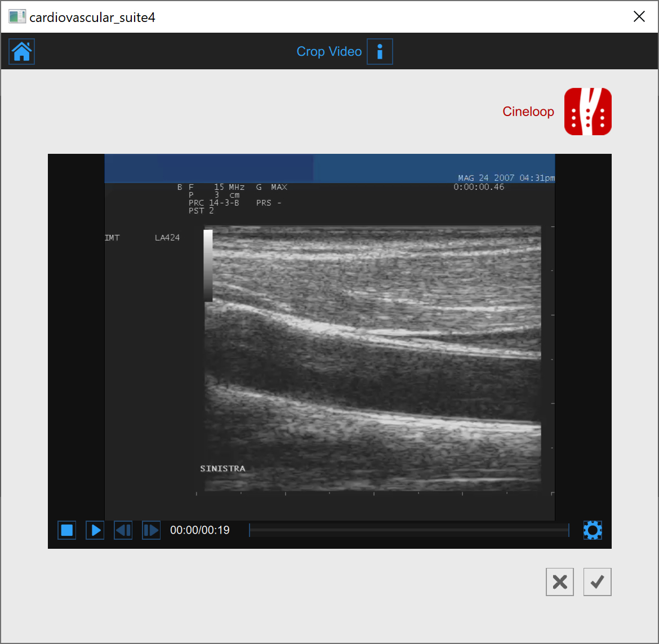Viewport: 659px width, 644px height.
Task: Click the red Cineloop icon
Action: pos(587,112)
